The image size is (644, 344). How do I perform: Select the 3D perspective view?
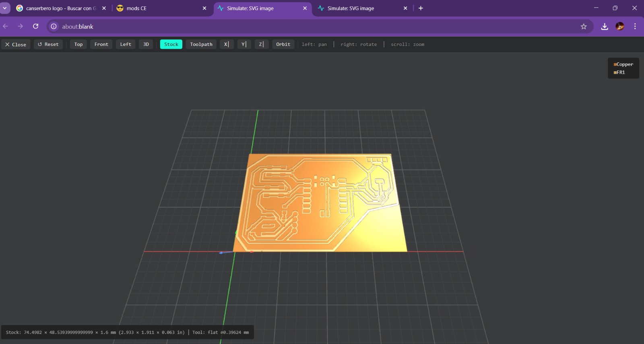pos(146,44)
